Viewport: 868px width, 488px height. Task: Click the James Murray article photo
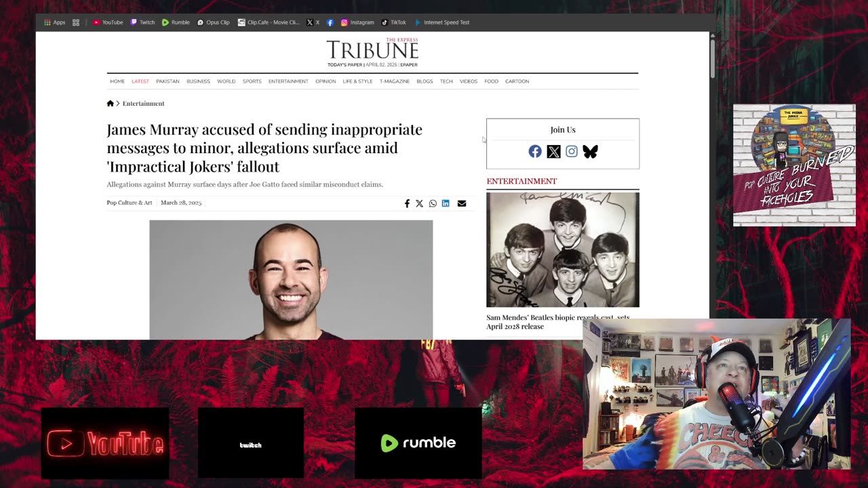pos(291,279)
